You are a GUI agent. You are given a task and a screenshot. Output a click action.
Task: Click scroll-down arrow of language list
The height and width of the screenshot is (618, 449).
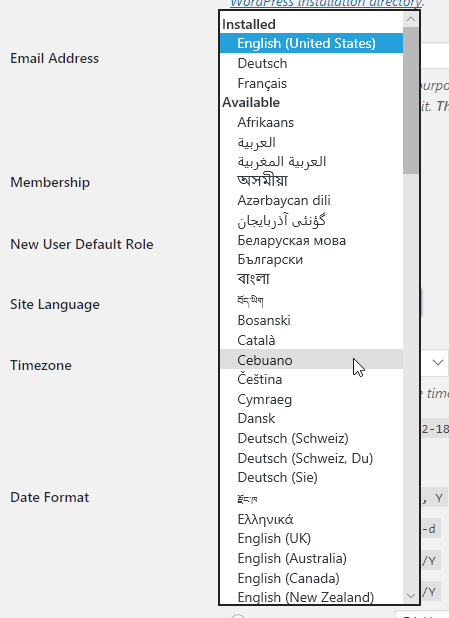tap(411, 596)
